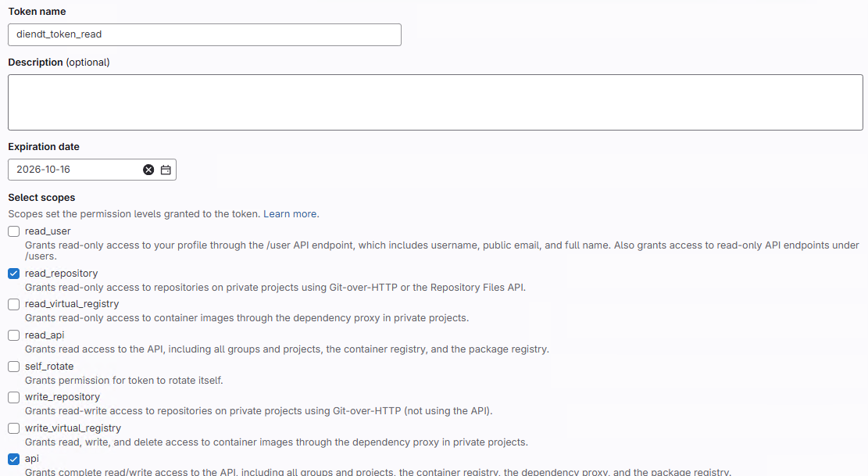Click the 'Token name' field label

[37, 12]
